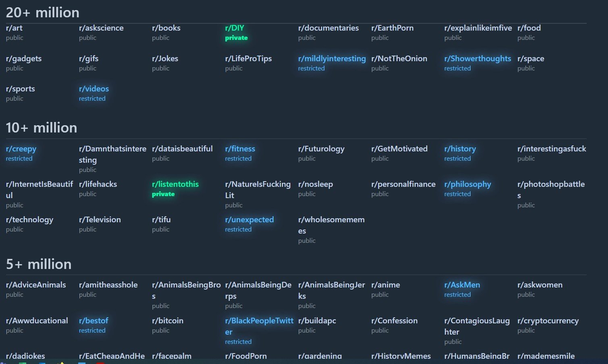Visit restricted r/fitness
This screenshot has width=608, height=364.
240,149
